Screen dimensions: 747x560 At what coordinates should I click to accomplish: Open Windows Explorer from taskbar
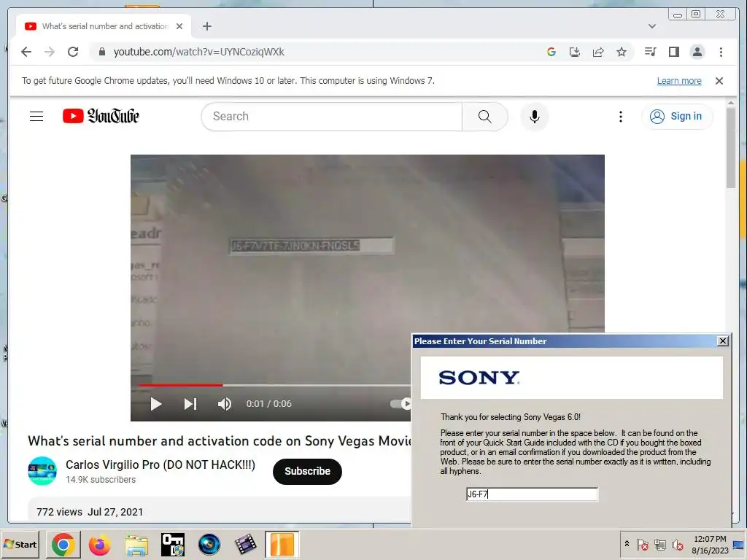point(136,545)
